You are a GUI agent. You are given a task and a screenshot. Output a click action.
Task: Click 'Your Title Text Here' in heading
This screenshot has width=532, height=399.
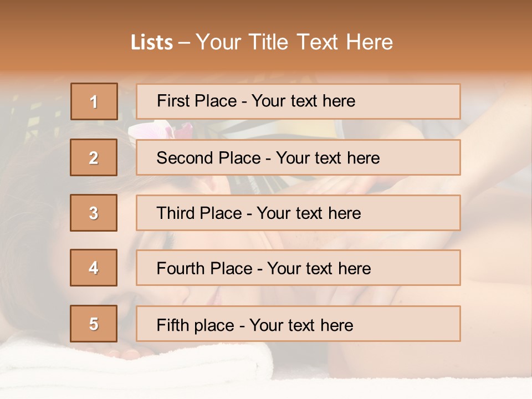294,42
